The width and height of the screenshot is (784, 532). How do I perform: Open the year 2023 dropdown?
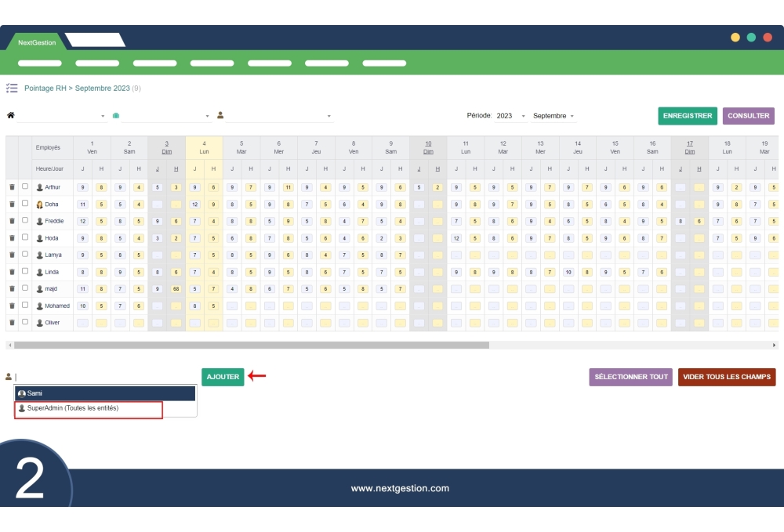click(x=508, y=115)
